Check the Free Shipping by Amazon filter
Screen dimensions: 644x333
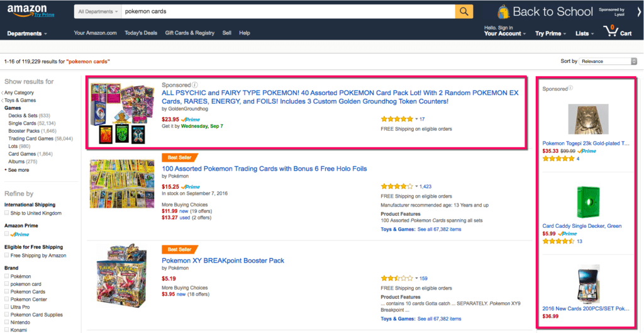click(7, 255)
